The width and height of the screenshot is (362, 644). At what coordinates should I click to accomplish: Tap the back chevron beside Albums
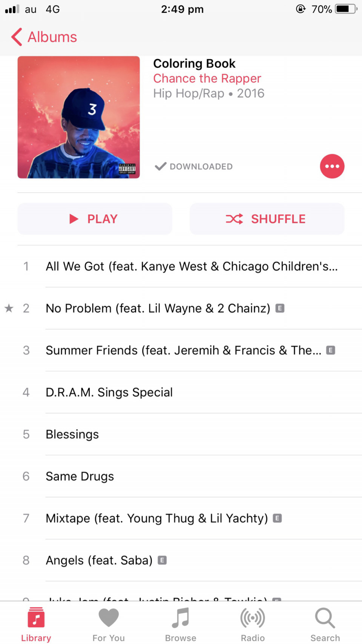point(17,37)
